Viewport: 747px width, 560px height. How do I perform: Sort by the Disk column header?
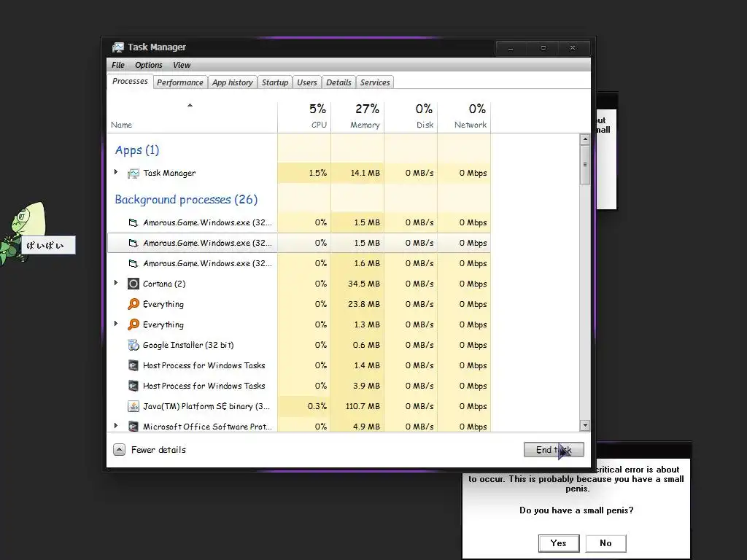pos(411,116)
